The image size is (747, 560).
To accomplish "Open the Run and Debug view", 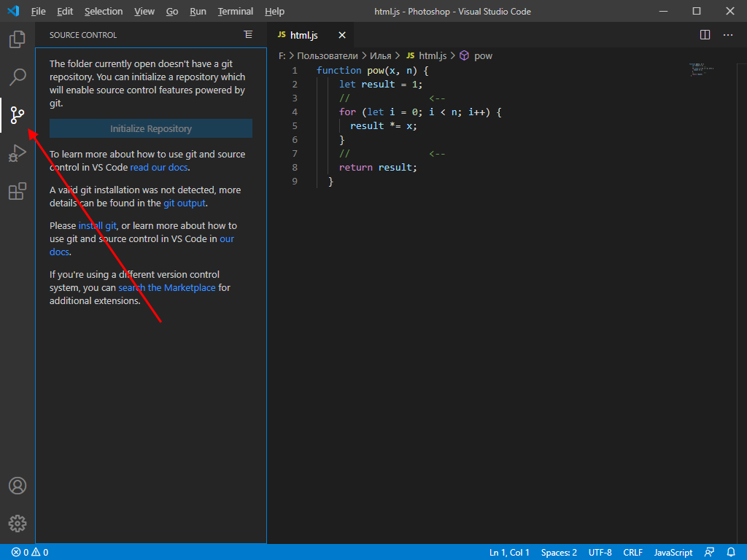I will click(x=17, y=152).
